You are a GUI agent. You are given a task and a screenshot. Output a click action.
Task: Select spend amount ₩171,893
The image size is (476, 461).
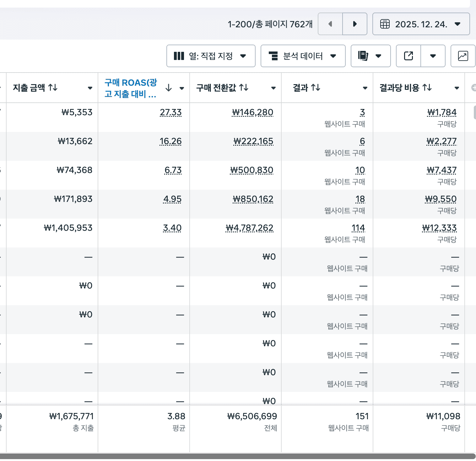tap(73, 199)
